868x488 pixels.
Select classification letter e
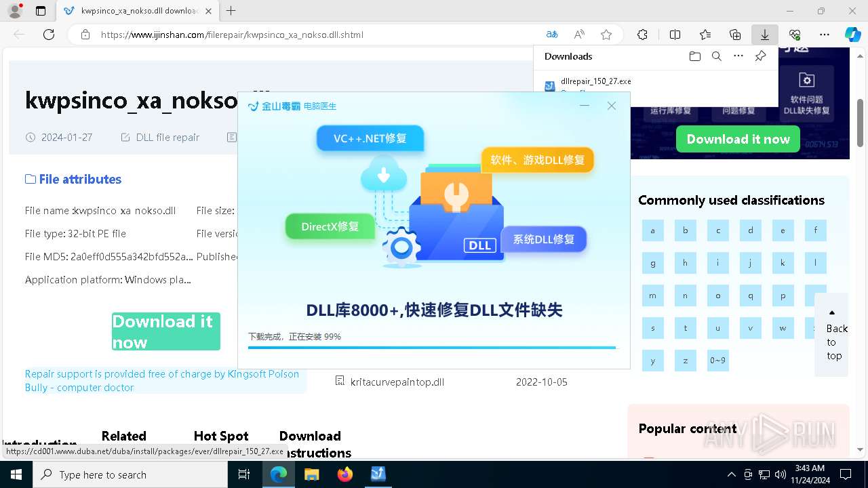click(783, 230)
